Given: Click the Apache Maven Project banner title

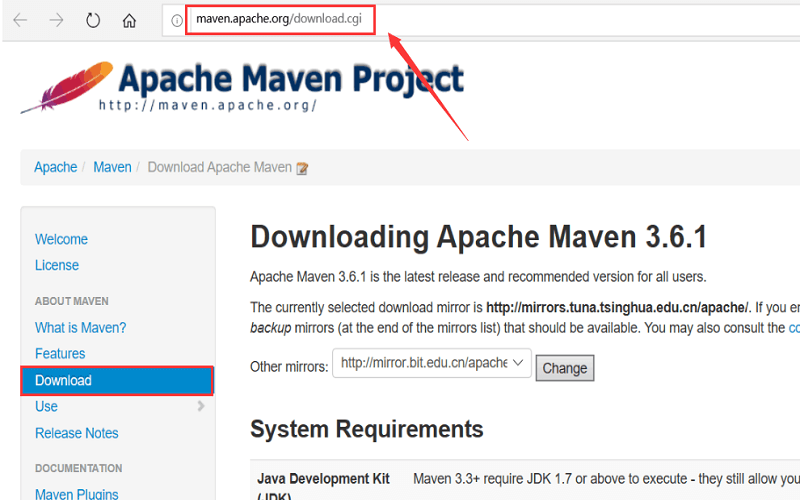Looking at the screenshot, I should click(291, 79).
